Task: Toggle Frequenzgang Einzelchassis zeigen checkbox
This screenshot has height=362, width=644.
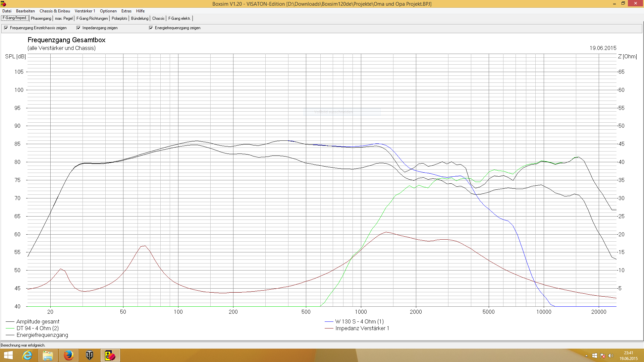Action: pos(6,28)
